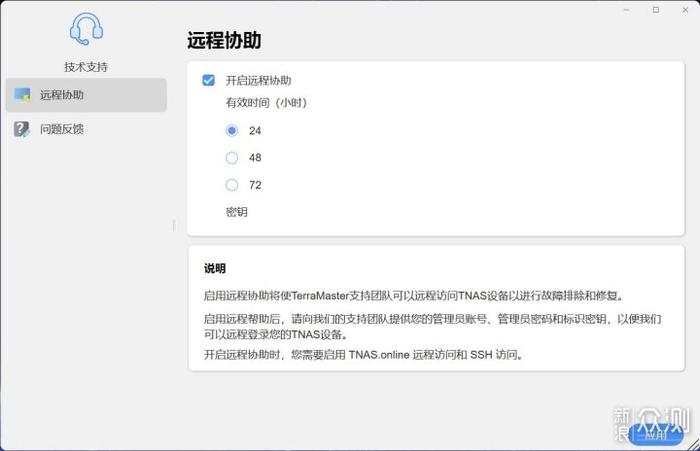
Task: Close the technical support window
Action: pyautogui.click(x=685, y=10)
